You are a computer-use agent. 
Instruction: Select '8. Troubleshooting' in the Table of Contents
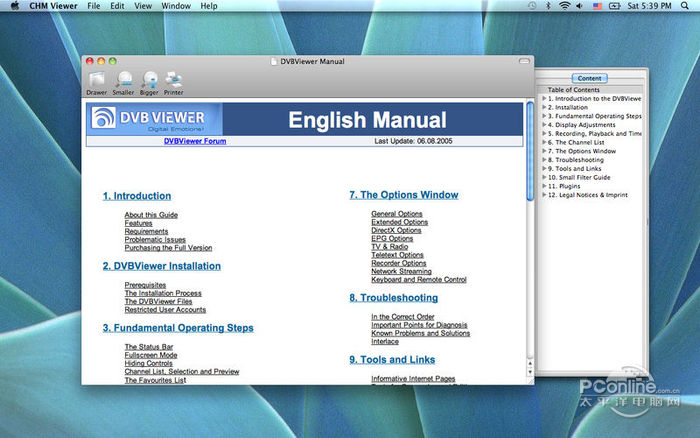[578, 160]
